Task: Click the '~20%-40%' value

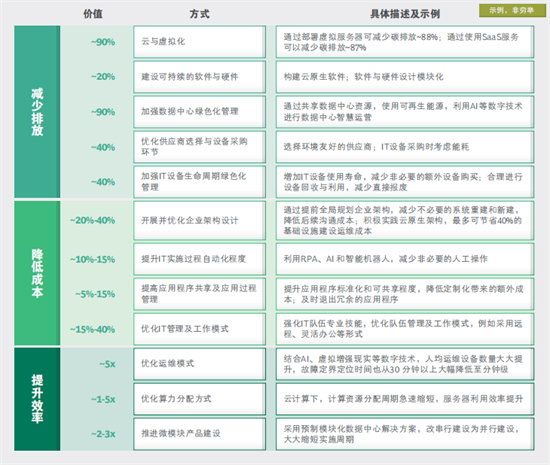Action: pyautogui.click(x=93, y=221)
